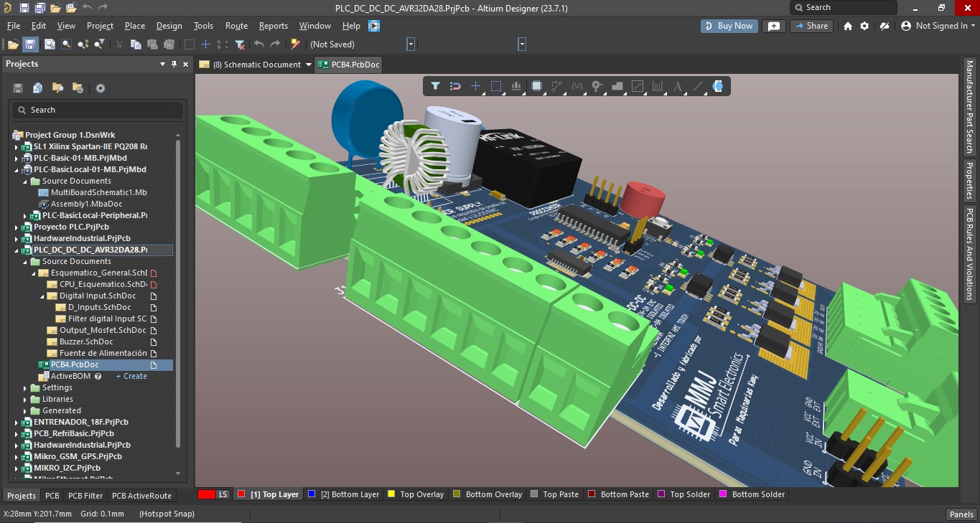Click Cross probe pencil icon in toolbar

click(295, 44)
